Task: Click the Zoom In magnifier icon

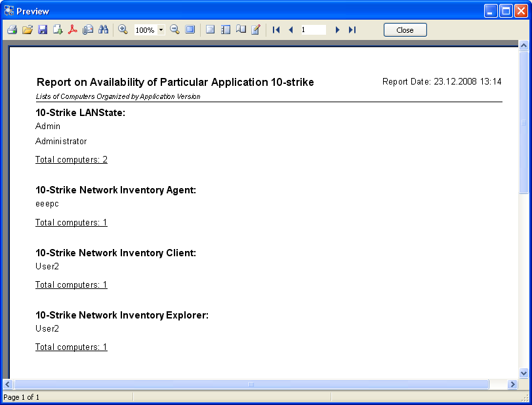Action: click(123, 29)
